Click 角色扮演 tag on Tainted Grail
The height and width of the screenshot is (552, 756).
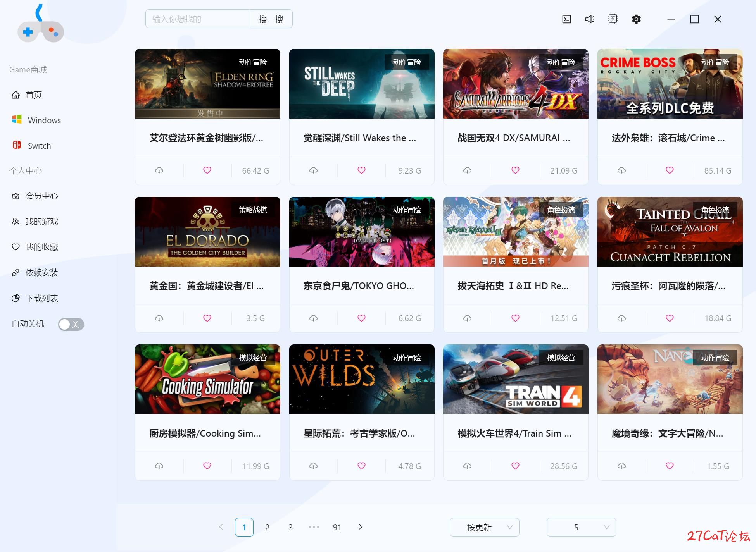pos(715,210)
